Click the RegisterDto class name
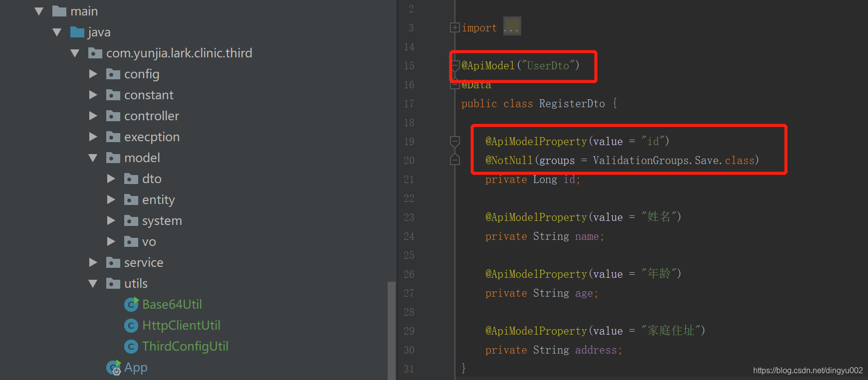The image size is (868, 380). pos(572,104)
